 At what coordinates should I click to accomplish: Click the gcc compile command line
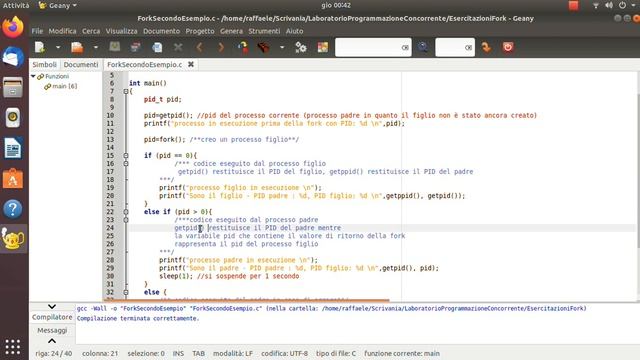(x=331, y=309)
